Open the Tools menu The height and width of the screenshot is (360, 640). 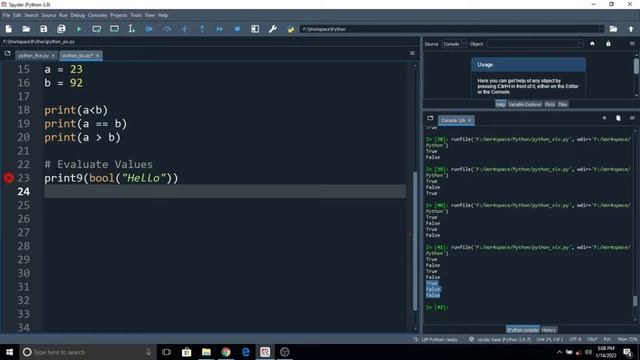[136, 15]
